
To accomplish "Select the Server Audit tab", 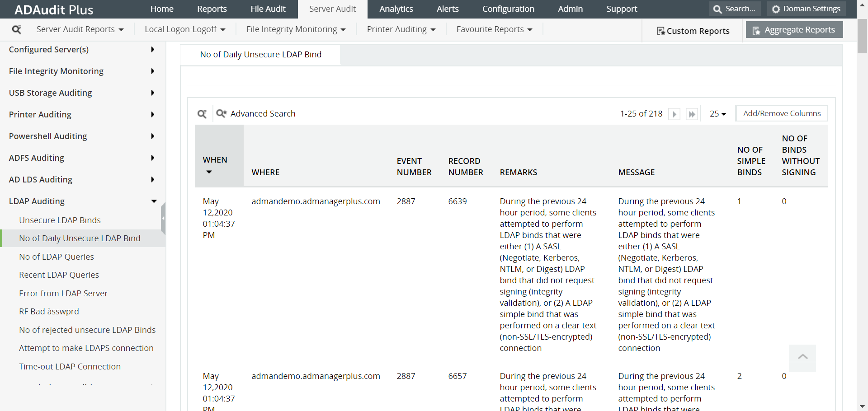I will [x=333, y=9].
